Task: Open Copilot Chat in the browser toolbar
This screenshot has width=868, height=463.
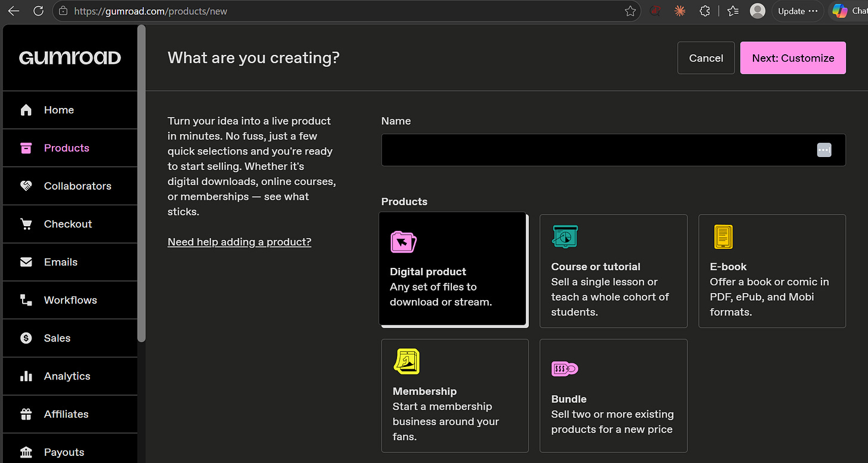Action: (849, 11)
